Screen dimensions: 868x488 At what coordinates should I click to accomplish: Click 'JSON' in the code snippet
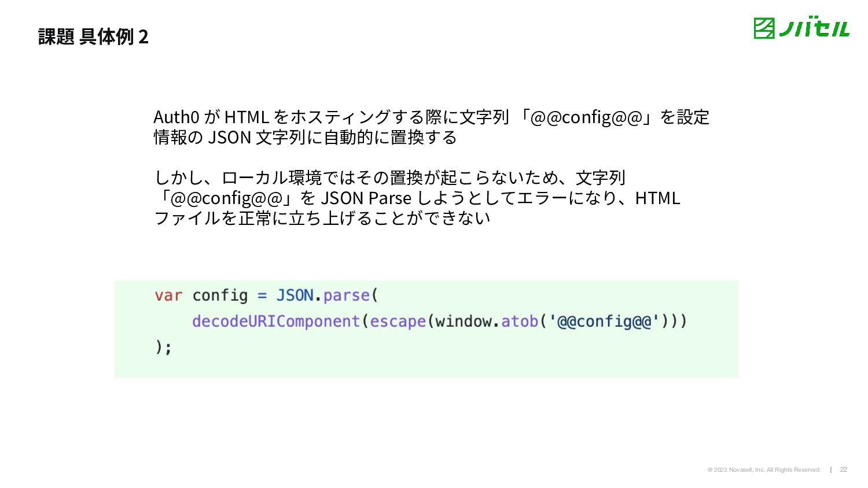tap(295, 295)
